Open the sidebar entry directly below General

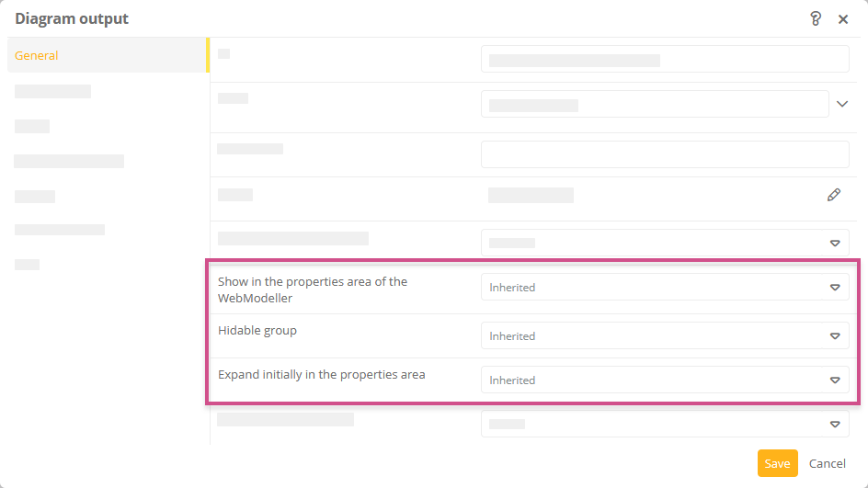pyautogui.click(x=52, y=91)
